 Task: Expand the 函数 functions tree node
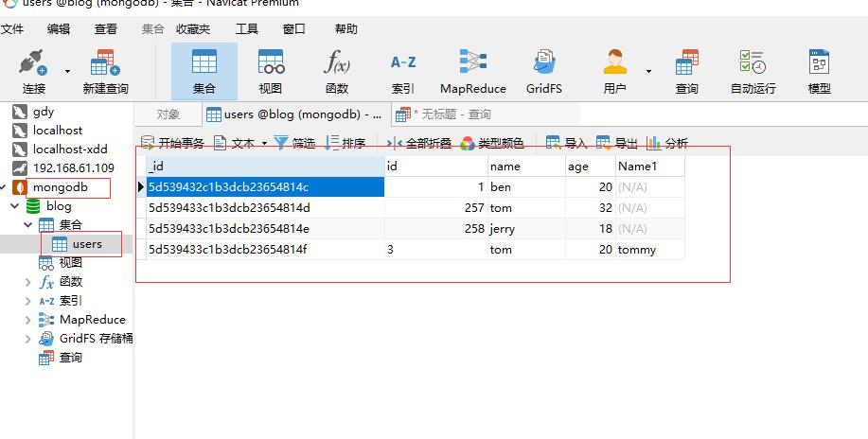[x=28, y=282]
